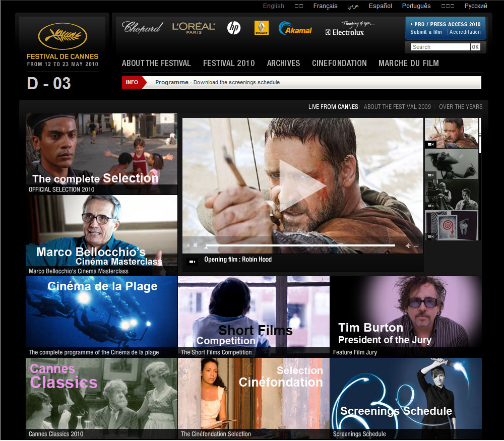Open the Screenings Schedule tile
This screenshot has height=441, width=504.
click(406, 398)
